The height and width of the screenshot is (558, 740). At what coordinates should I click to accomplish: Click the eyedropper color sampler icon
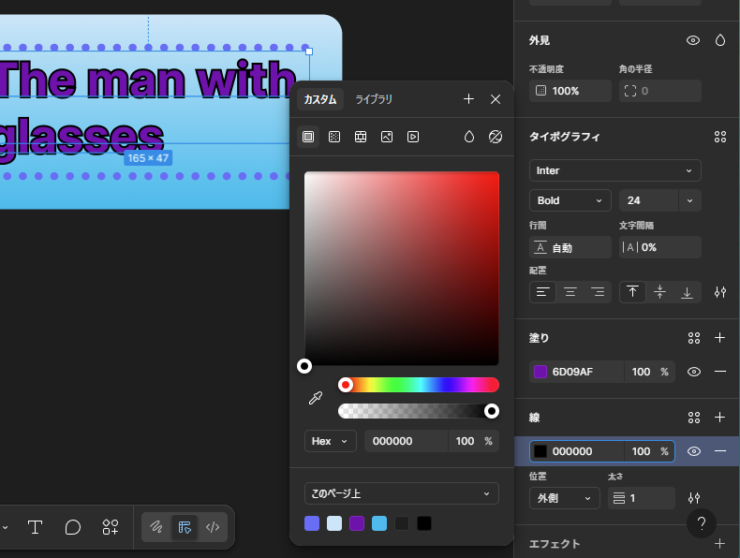click(x=315, y=398)
